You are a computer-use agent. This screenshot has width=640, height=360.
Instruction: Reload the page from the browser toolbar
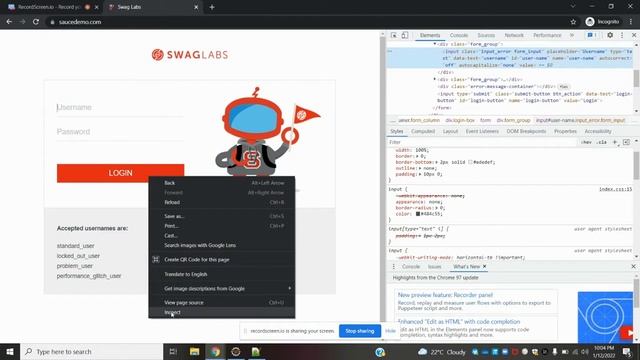click(36, 22)
